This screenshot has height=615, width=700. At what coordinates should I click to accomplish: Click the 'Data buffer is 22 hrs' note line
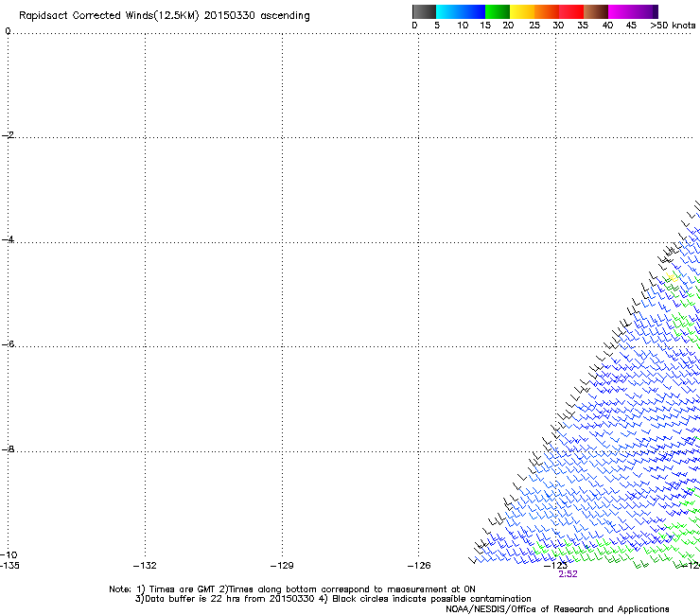(x=333, y=599)
